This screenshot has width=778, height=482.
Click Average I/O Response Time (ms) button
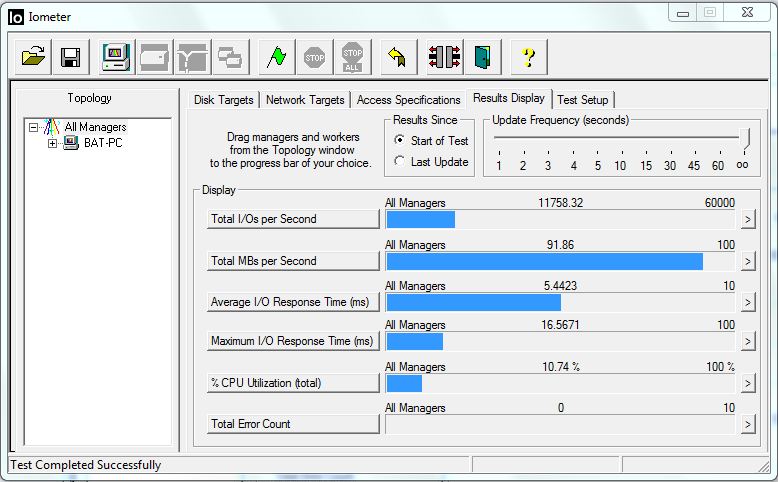(293, 302)
